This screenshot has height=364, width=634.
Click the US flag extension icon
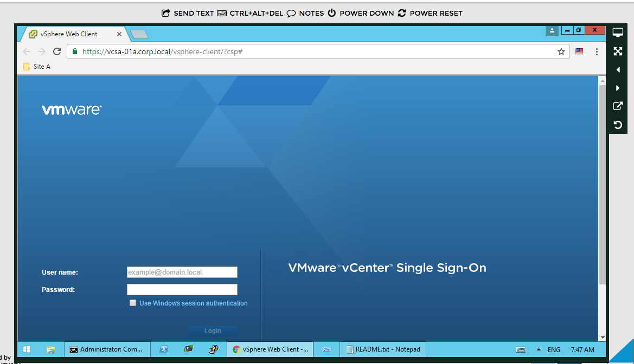579,51
